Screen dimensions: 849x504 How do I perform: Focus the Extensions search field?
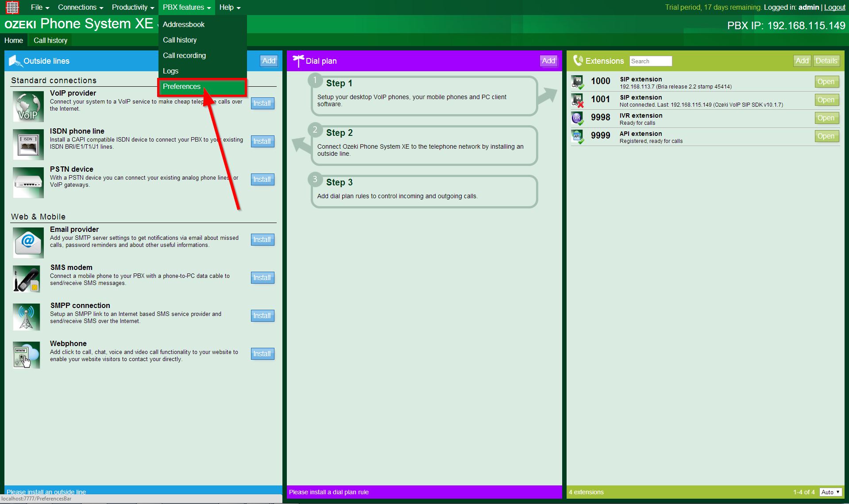[x=650, y=61]
